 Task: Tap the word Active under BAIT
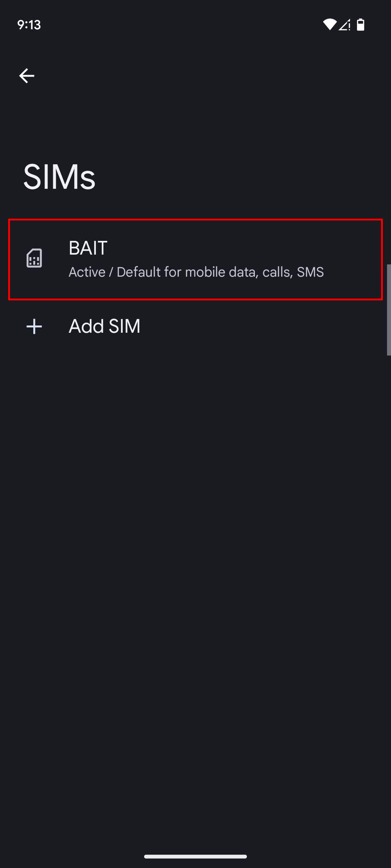(x=87, y=272)
